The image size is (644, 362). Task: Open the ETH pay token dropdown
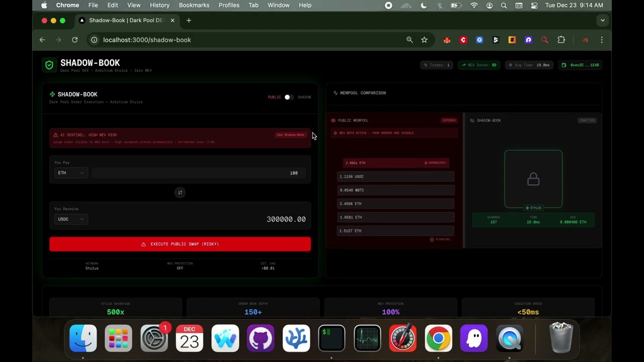point(71,173)
